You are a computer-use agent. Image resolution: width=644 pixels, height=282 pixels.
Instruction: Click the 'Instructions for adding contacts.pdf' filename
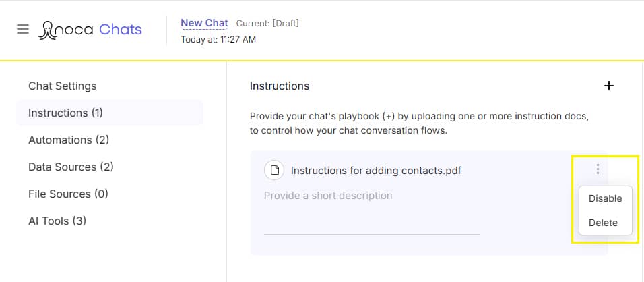tap(376, 170)
